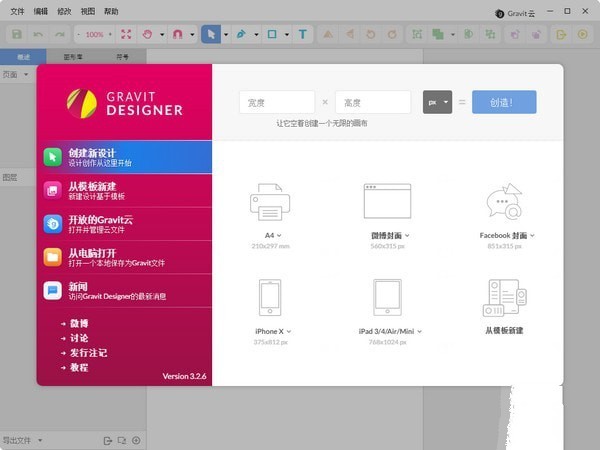Click the bring forward purple icon

(x=515, y=34)
